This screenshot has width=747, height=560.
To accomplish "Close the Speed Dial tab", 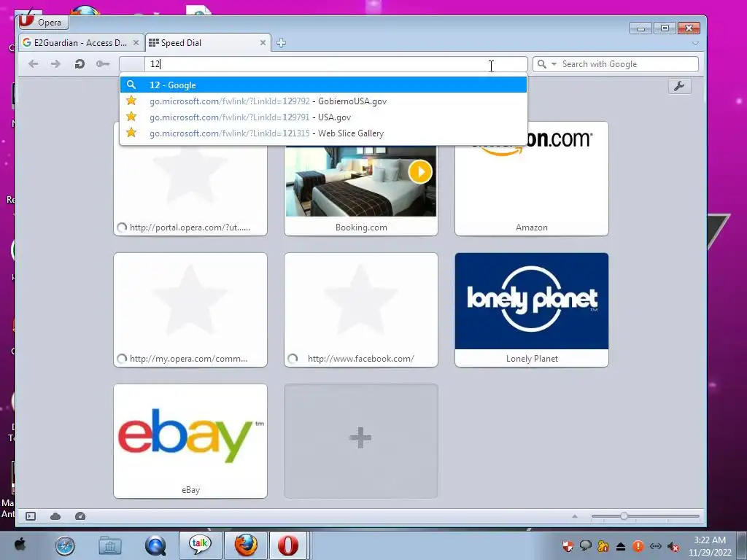I will [x=263, y=43].
